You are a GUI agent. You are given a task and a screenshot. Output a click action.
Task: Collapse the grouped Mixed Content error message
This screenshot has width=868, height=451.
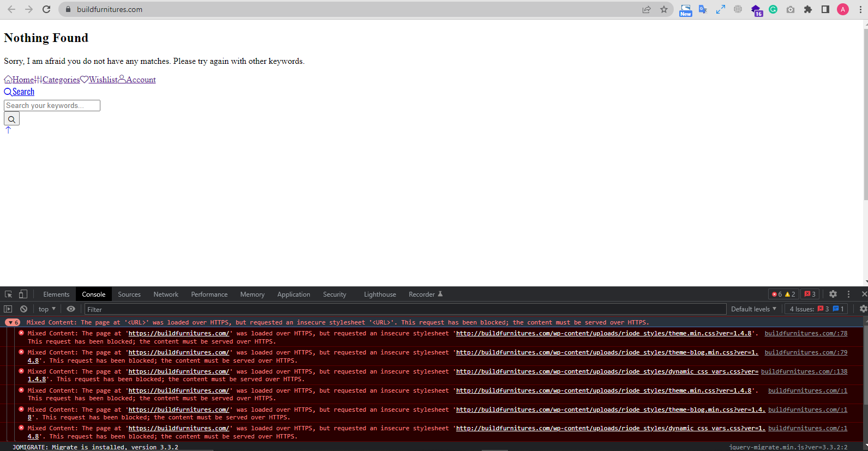(13, 322)
